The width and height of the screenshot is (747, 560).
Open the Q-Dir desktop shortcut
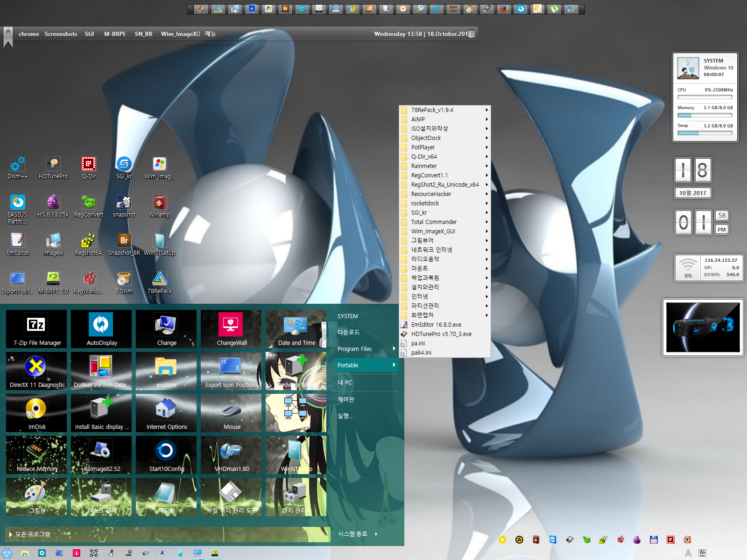(x=89, y=168)
